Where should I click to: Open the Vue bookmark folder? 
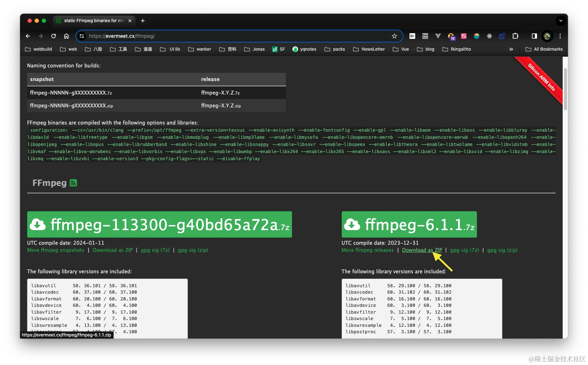pyautogui.click(x=401, y=49)
